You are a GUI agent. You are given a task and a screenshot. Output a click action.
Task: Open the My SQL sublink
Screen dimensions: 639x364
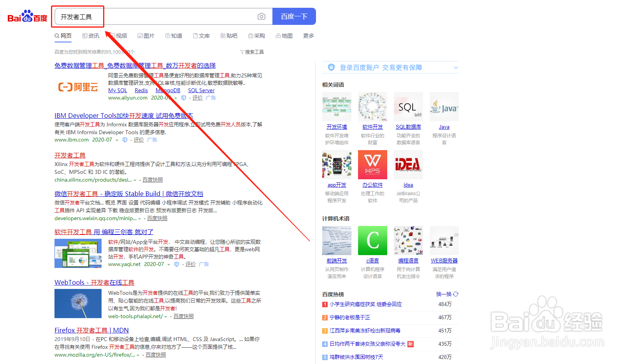pos(118,90)
